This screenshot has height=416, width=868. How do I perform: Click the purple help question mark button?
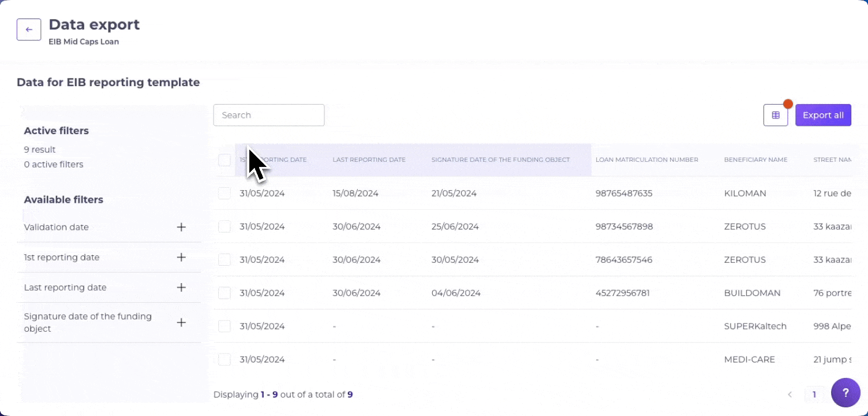point(845,392)
